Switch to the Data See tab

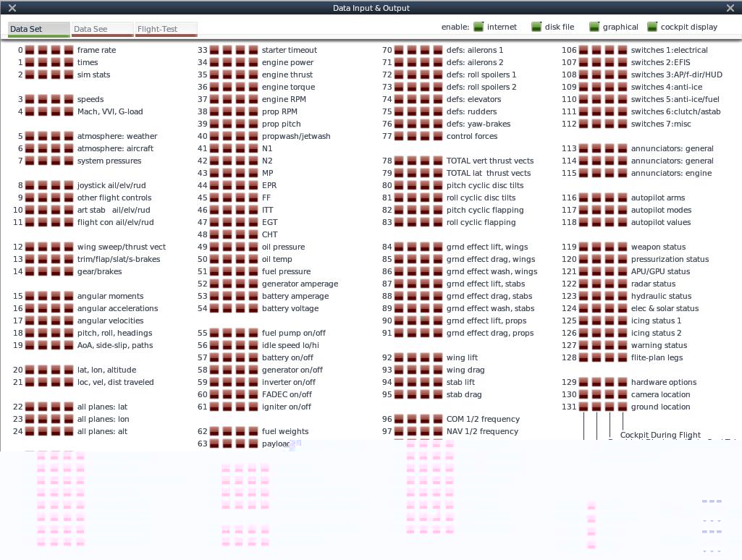point(102,30)
